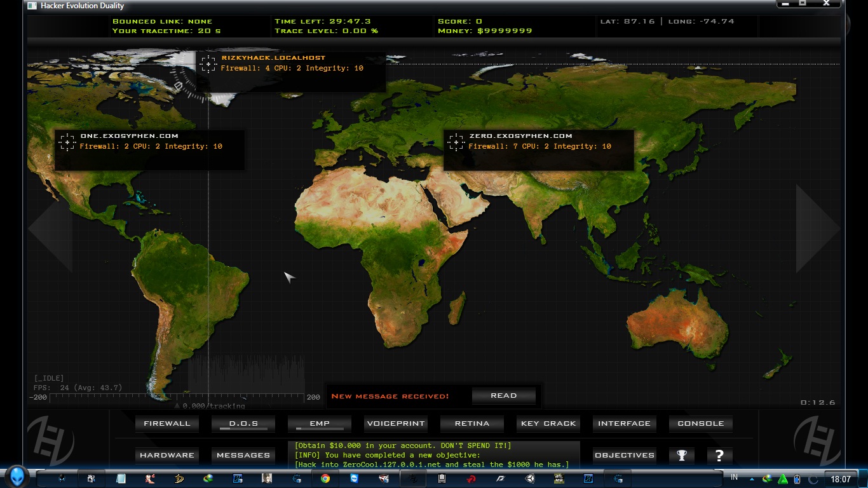
Task: Open the Firewall tool
Action: (x=166, y=423)
